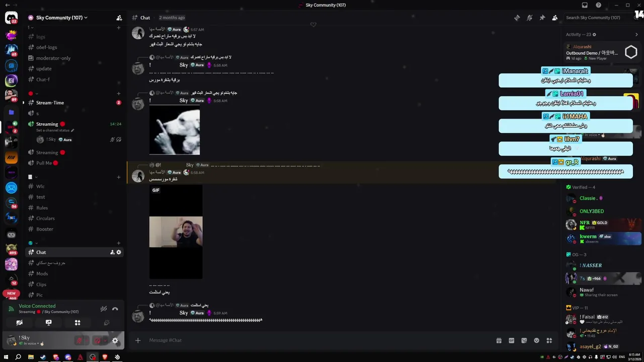The width and height of the screenshot is (644, 362).
Task: Expand the Activity section arrow
Action: click(636, 35)
